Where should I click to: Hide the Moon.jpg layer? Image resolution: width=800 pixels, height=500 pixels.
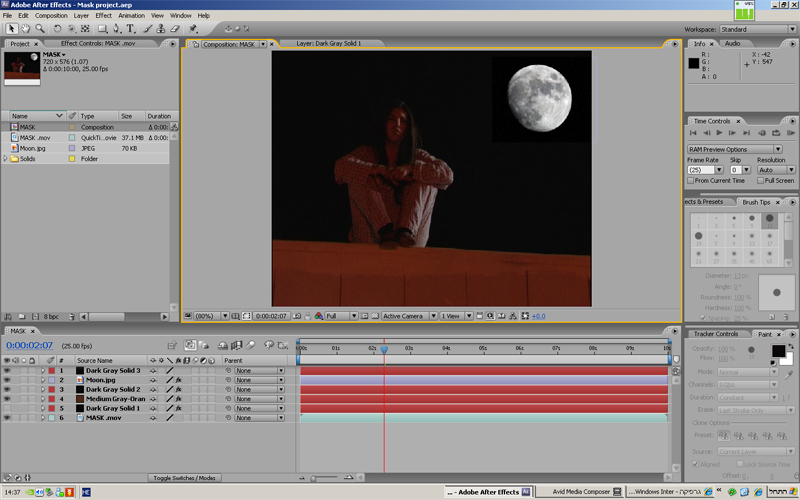8,380
